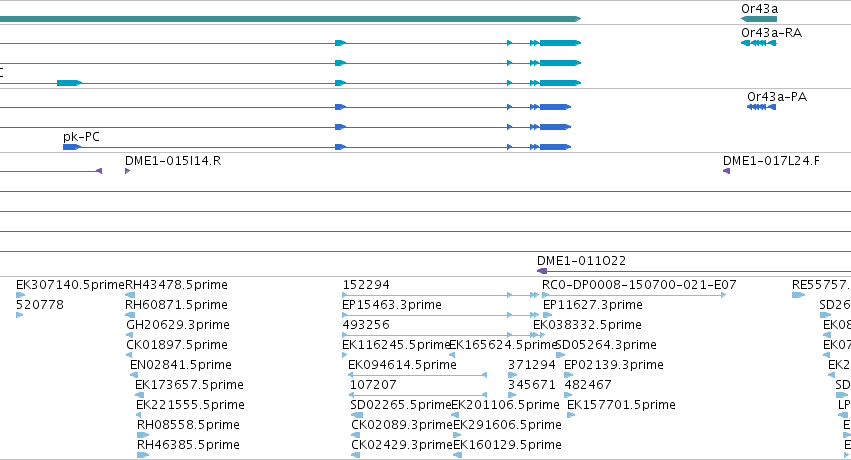Select the EK094614.5prime alignment line

[x=417, y=375]
